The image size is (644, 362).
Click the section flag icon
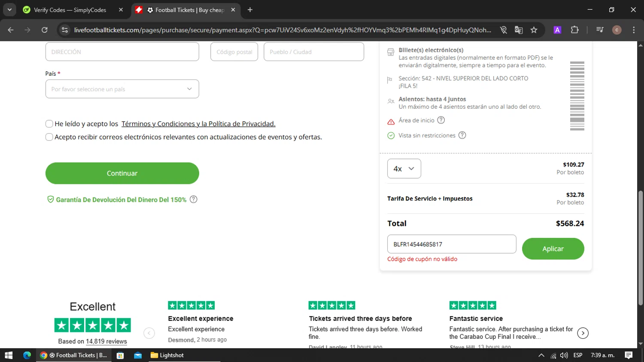(390, 80)
